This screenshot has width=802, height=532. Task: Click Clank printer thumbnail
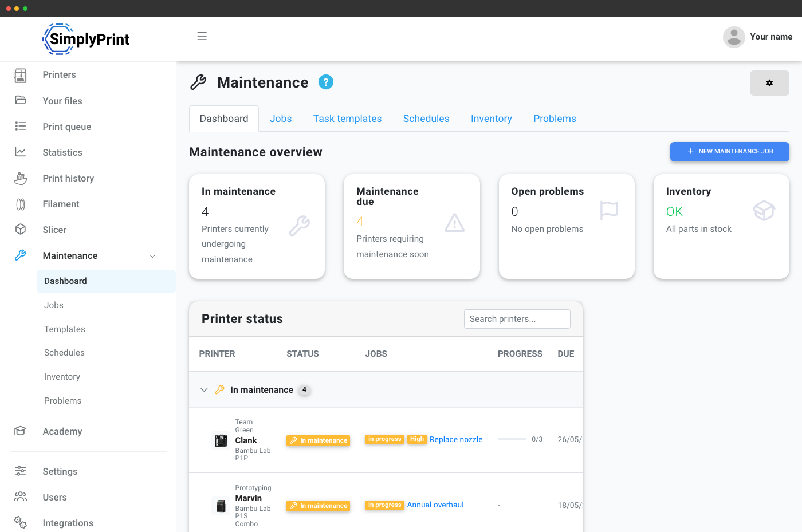click(x=221, y=440)
